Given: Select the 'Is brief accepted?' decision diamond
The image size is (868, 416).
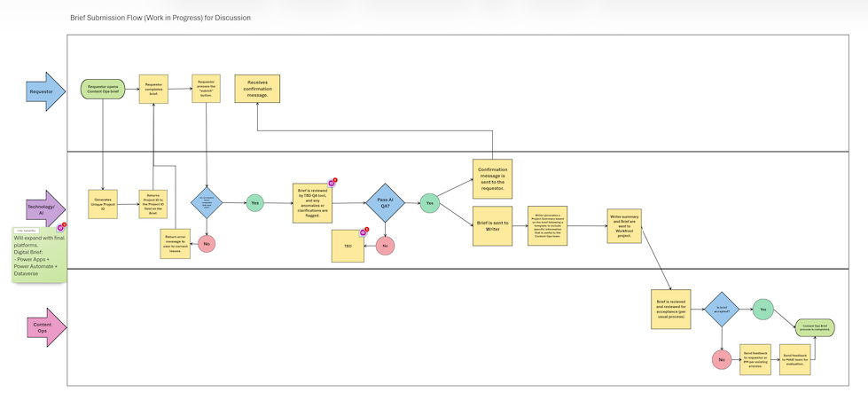Looking at the screenshot, I should [x=722, y=310].
